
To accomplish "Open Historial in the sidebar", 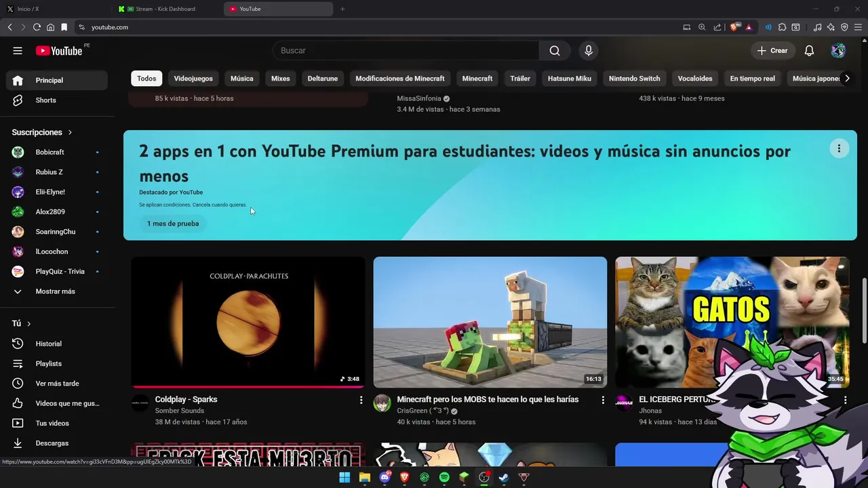I will 57,344.
